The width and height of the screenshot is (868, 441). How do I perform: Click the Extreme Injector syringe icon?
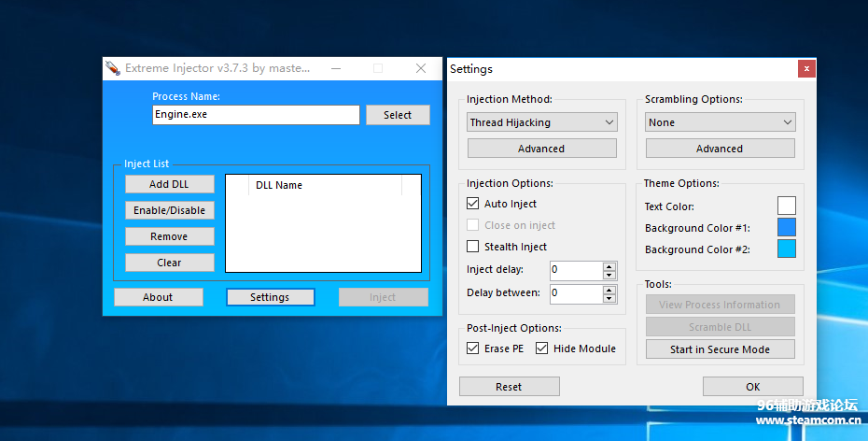[113, 68]
